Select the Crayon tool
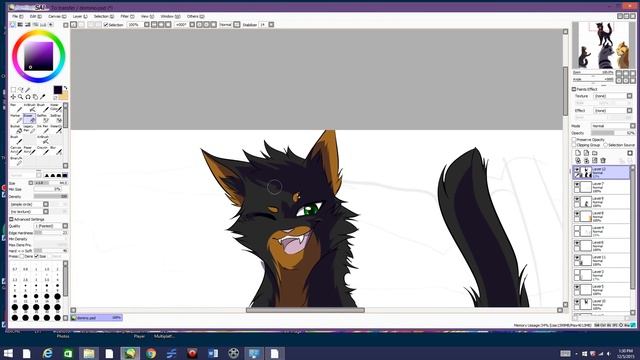The image size is (640, 360). pyautogui.click(x=43, y=150)
